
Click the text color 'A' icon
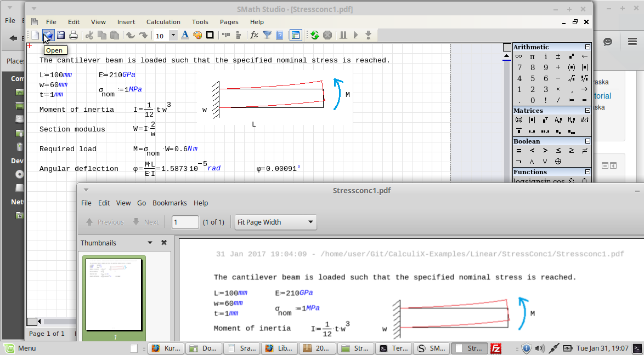coord(185,35)
